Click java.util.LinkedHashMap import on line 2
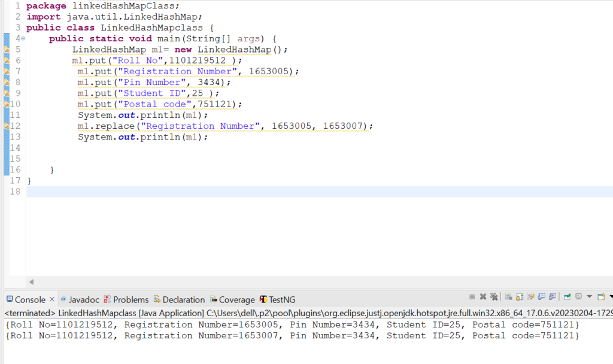The height and width of the screenshot is (364, 613). [x=132, y=17]
